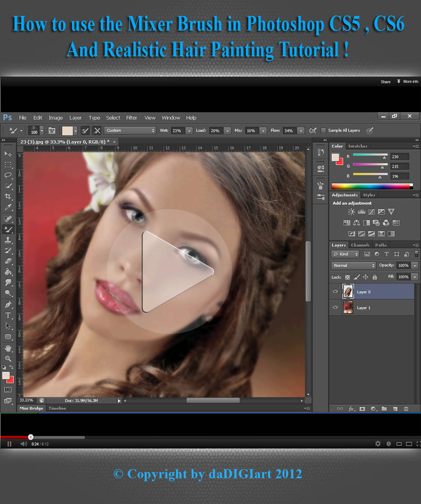Open the Hue/Saturation adjustment icon

[346, 223]
